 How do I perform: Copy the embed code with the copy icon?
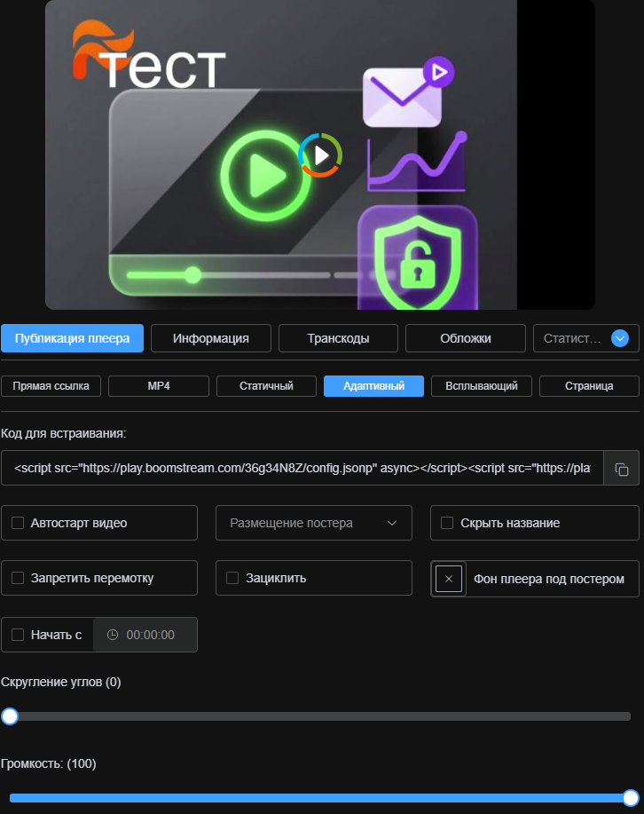pyautogui.click(x=621, y=469)
